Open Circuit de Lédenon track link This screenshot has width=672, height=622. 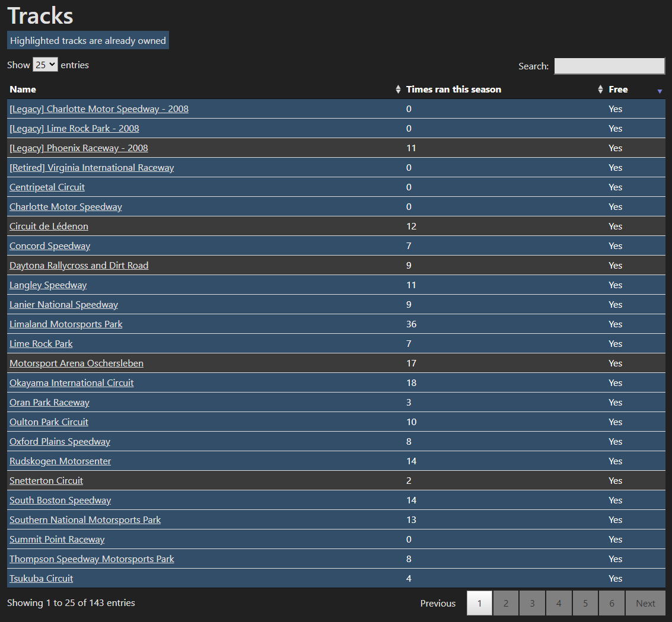[x=49, y=226]
